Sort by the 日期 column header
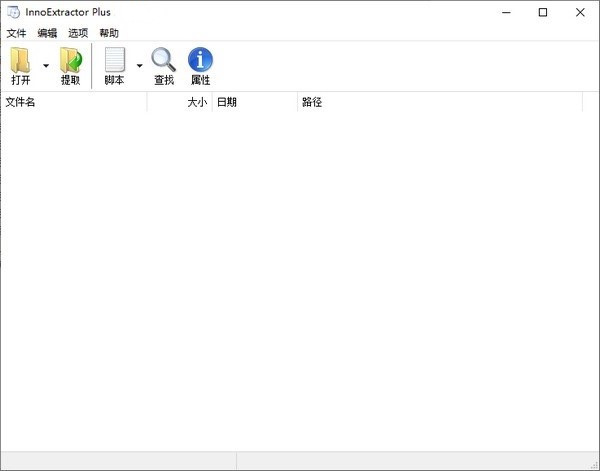Image resolution: width=600 pixels, height=471 pixels. [255, 102]
